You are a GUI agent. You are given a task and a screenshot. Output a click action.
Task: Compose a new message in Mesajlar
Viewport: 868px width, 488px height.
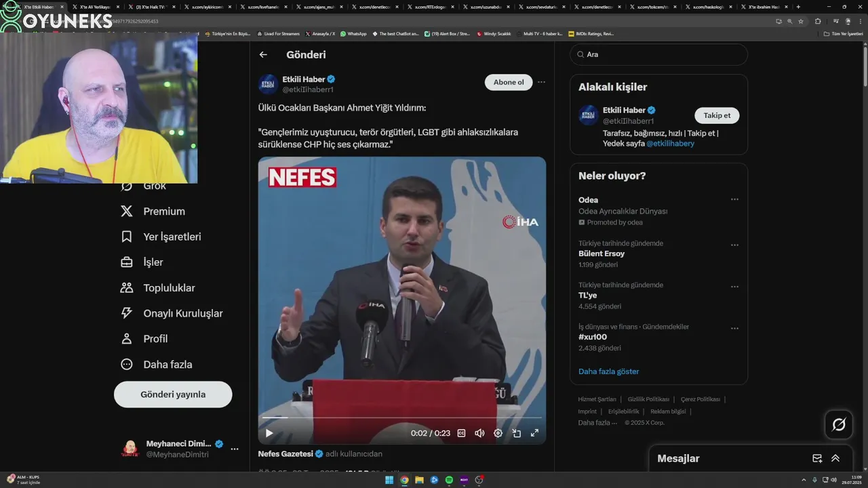tap(817, 459)
